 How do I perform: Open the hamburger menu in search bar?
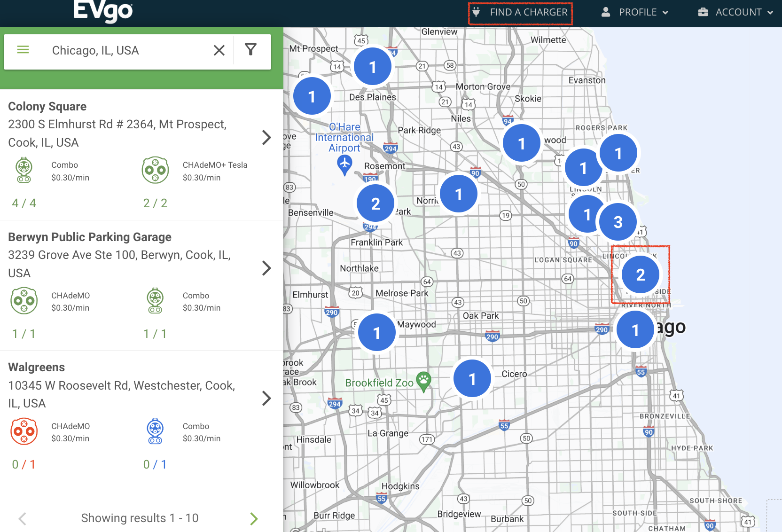point(23,50)
